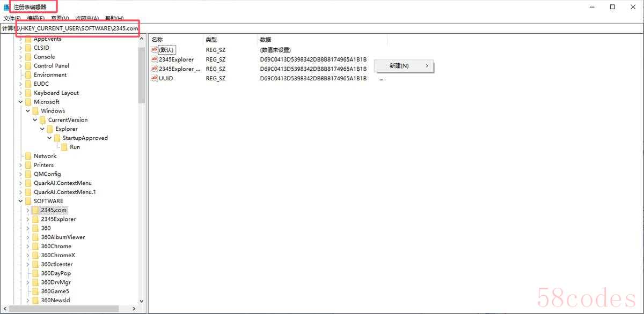Viewport: 644px width, 314px height.
Task: Click the folder icon of key 360
Action: click(35, 228)
